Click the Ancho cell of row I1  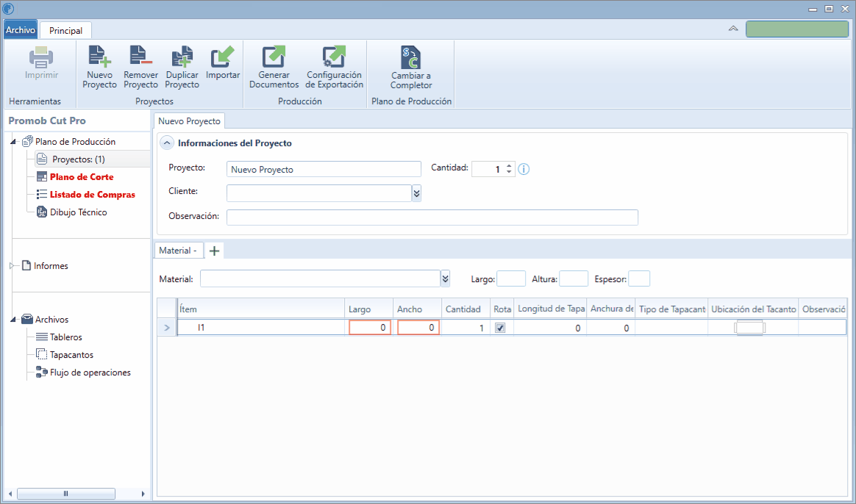[418, 327]
